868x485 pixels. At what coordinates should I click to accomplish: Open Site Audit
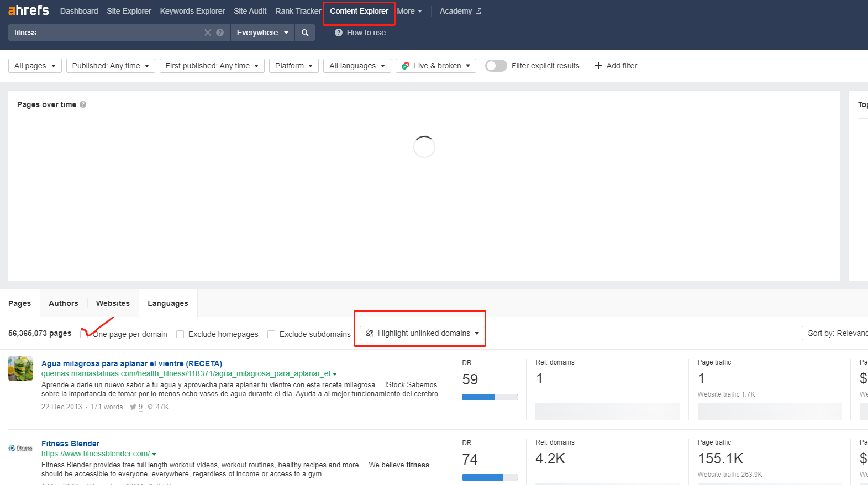[250, 11]
